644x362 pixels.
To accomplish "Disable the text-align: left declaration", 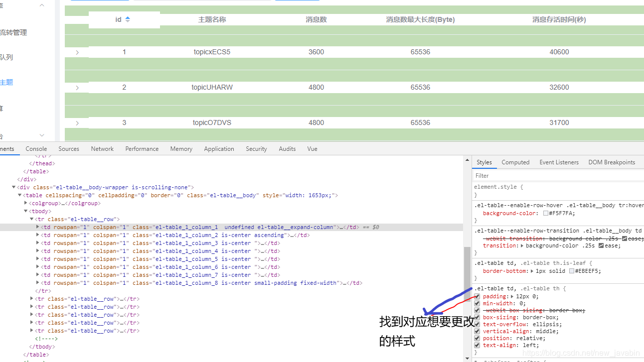I will (x=477, y=345).
